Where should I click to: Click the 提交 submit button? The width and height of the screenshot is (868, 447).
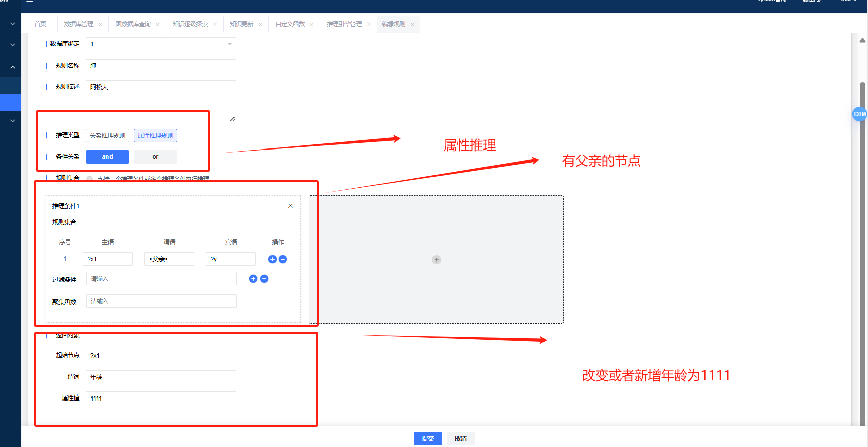427,438
